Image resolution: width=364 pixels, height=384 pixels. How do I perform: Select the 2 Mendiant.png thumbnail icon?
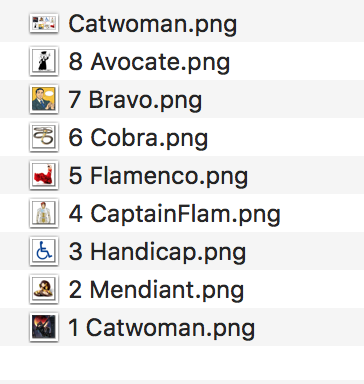(x=44, y=289)
